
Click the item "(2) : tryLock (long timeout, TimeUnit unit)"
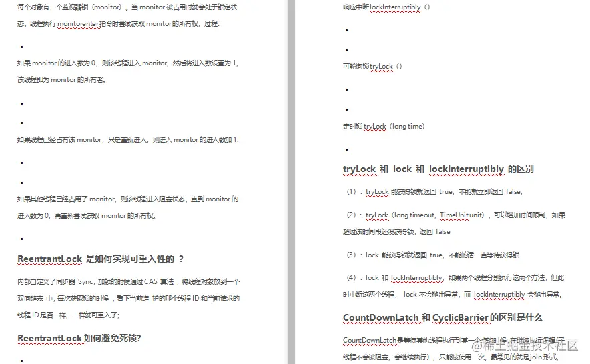(x=456, y=215)
